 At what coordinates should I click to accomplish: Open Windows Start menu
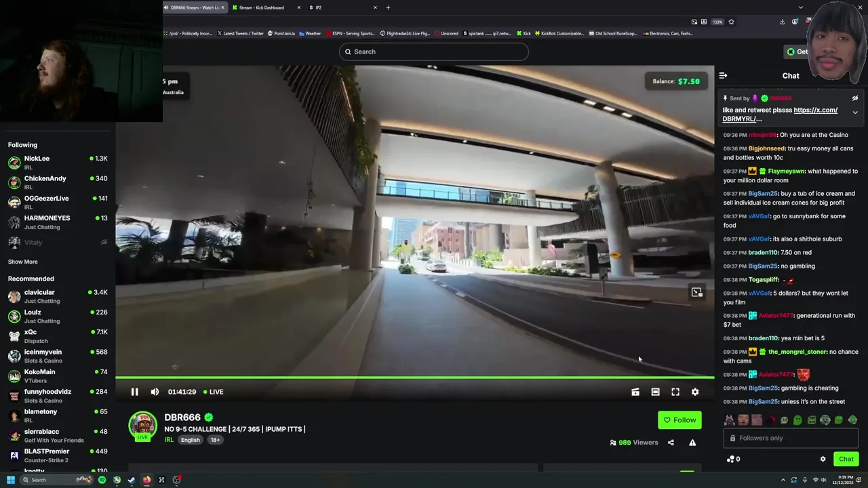tap(10, 480)
